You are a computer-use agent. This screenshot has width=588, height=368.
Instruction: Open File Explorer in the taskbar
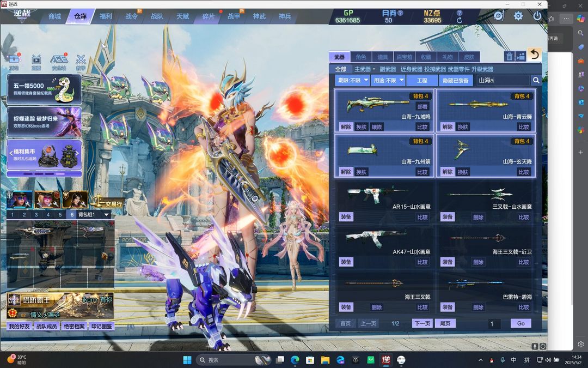[325, 360]
